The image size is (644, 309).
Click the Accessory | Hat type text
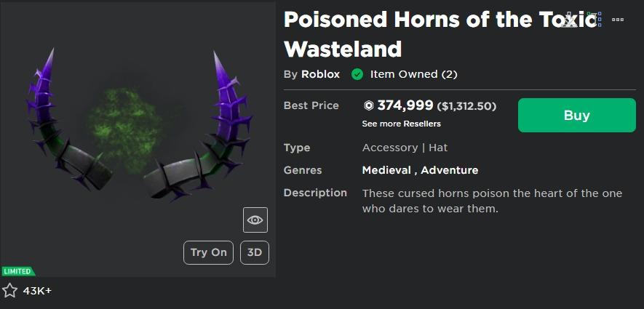[x=405, y=148]
